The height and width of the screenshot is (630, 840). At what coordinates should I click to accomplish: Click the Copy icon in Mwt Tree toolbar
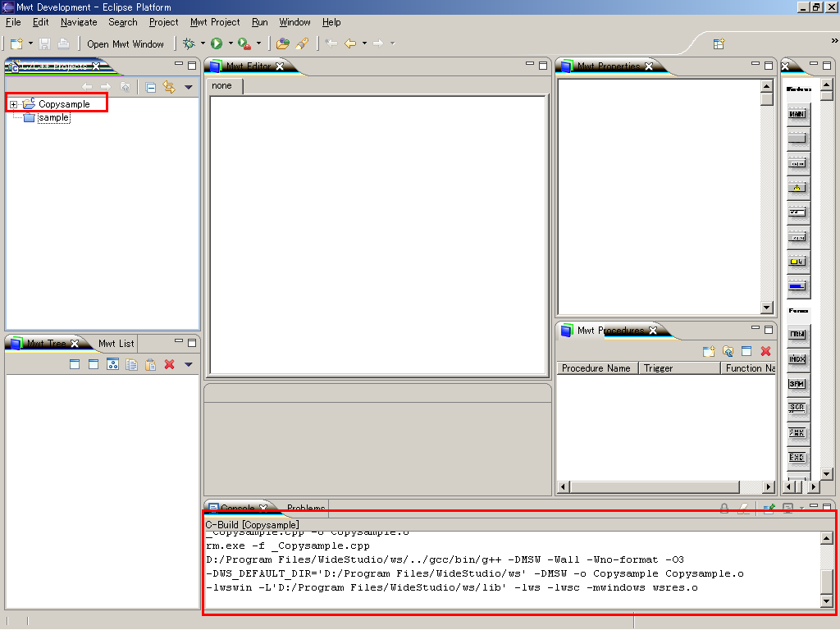point(132,364)
